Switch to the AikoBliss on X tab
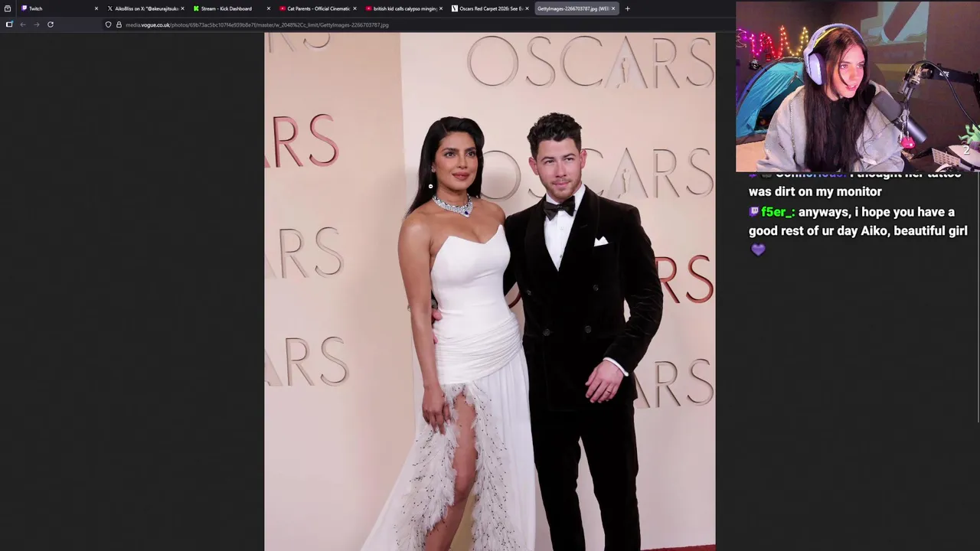 click(x=145, y=8)
